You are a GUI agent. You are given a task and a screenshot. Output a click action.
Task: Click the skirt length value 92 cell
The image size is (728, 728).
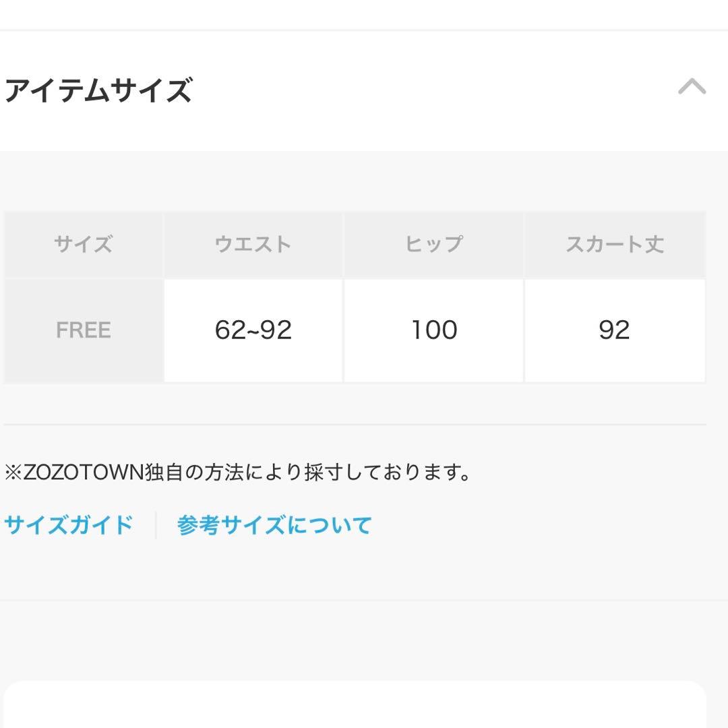(614, 330)
